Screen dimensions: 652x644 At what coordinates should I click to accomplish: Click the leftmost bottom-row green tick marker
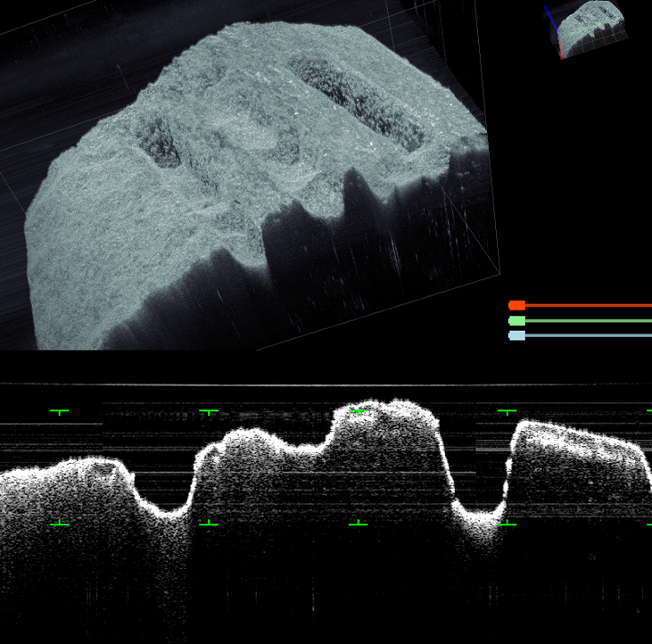pos(59,524)
